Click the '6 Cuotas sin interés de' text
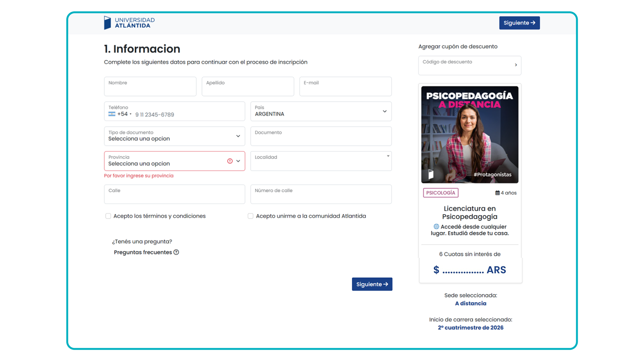644x361 pixels. pos(470,254)
